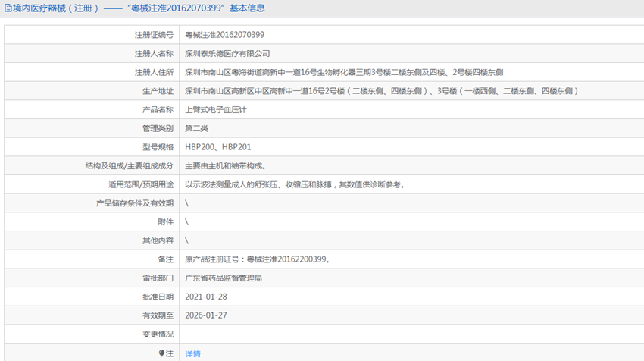Image resolution: width=644 pixels, height=361 pixels.
Task: Click the structure text 主要由主机和袖带构成。
Action: (x=226, y=165)
